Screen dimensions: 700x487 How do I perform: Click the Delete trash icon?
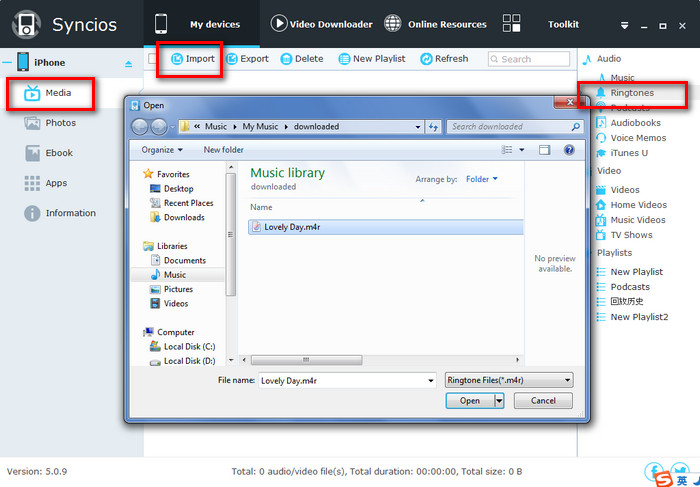pyautogui.click(x=286, y=59)
